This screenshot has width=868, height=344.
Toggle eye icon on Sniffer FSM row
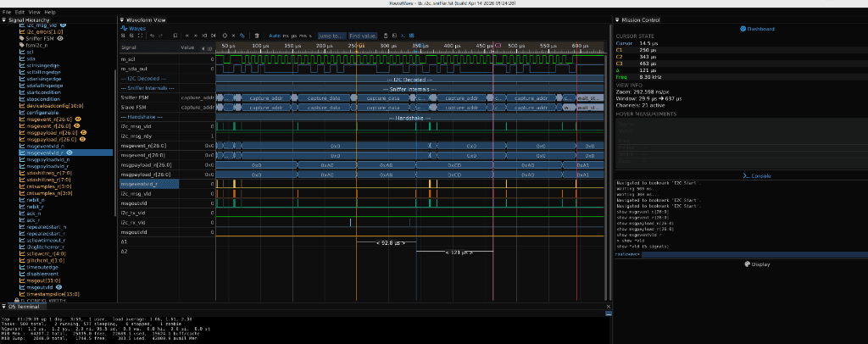pyautogui.click(x=60, y=39)
